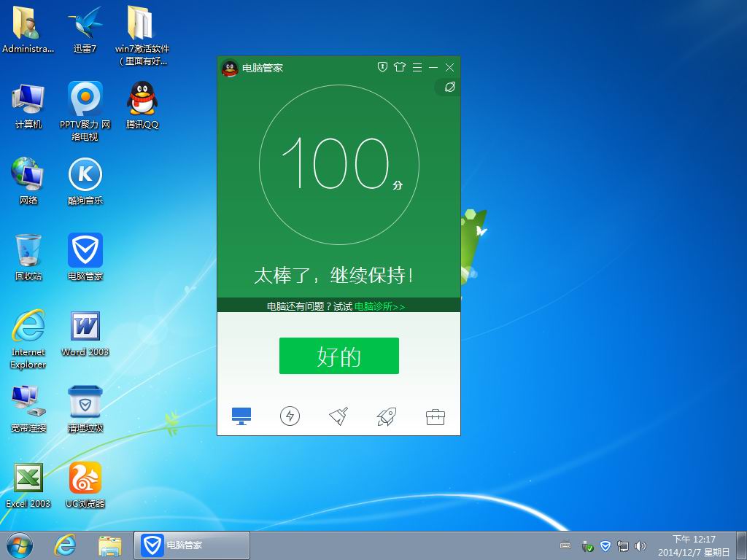The width and height of the screenshot is (747, 560).
Task: Click the 腾讯QQ desktop icon
Action: coord(142,106)
